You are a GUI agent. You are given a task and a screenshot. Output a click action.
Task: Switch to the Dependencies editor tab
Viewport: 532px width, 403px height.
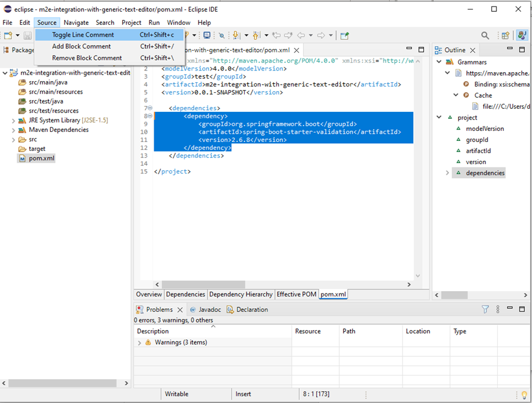186,294
